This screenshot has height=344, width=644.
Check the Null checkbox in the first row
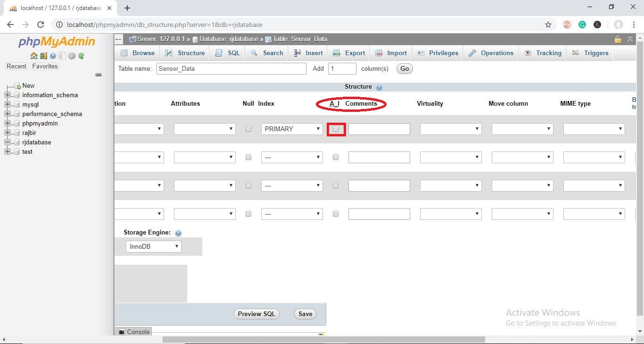tap(248, 128)
